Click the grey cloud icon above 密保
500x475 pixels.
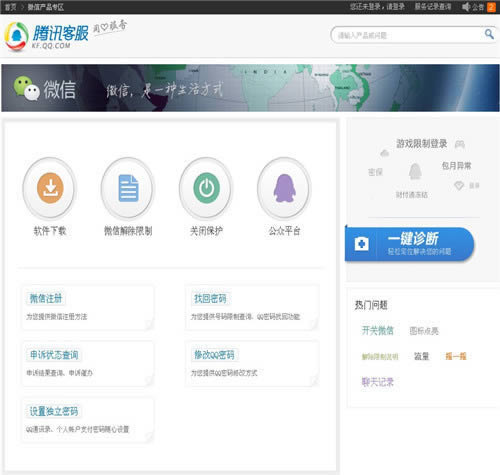coord(385,153)
